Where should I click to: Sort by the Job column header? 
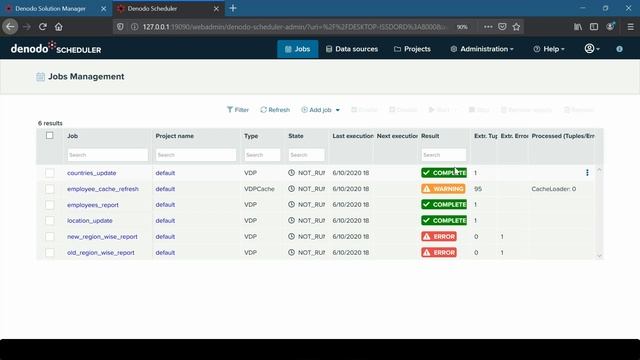pos(72,136)
